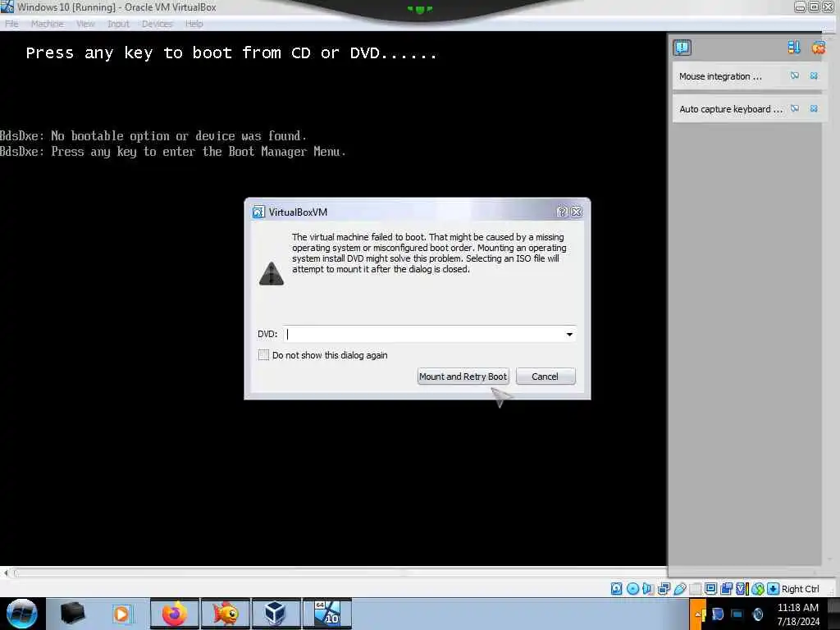
Task: Click Mount and Retry Boot button
Action: (463, 376)
